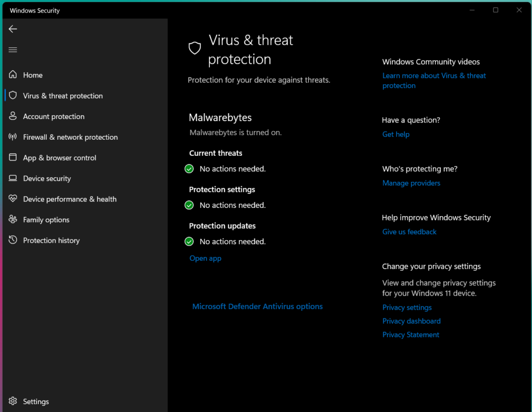The width and height of the screenshot is (532, 412).
Task: Open Microsoft Defender Antivirus options
Action: coord(258,307)
